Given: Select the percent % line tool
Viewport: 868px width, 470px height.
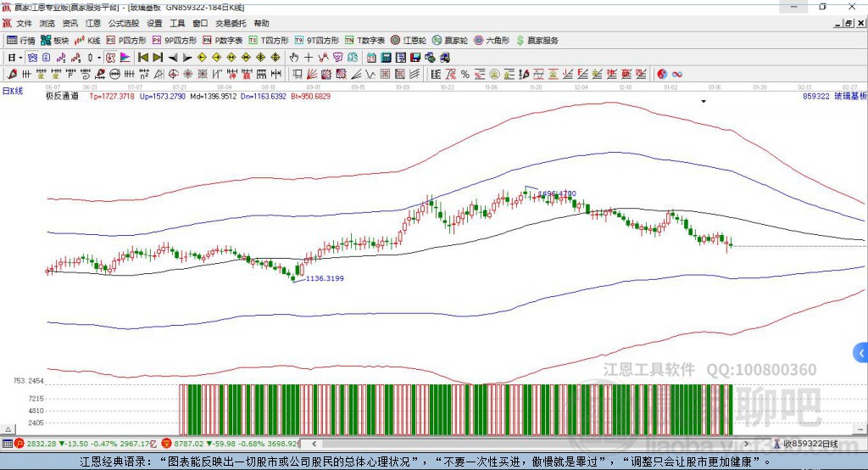Looking at the screenshot, I should [x=465, y=75].
